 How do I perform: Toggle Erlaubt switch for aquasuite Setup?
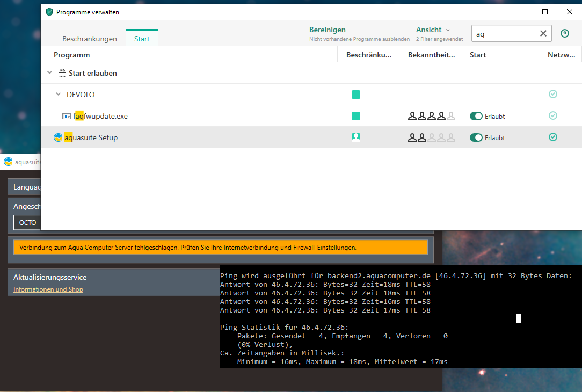(x=476, y=137)
